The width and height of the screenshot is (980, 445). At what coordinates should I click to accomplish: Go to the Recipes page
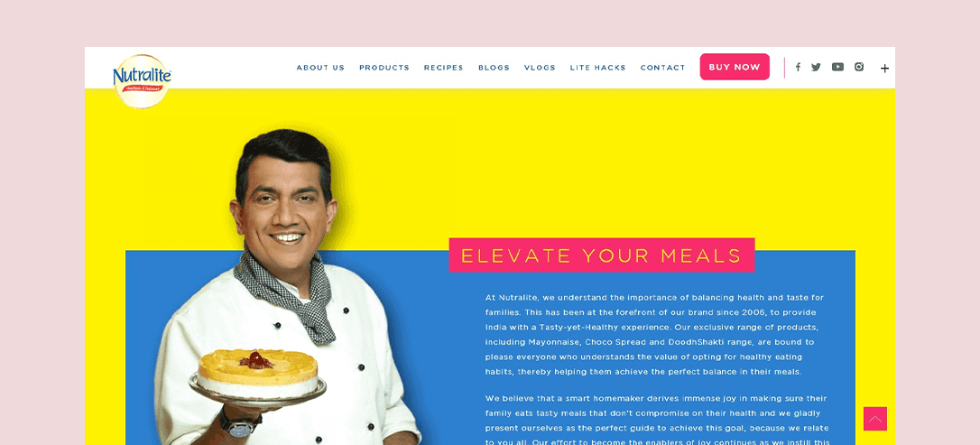click(x=443, y=68)
